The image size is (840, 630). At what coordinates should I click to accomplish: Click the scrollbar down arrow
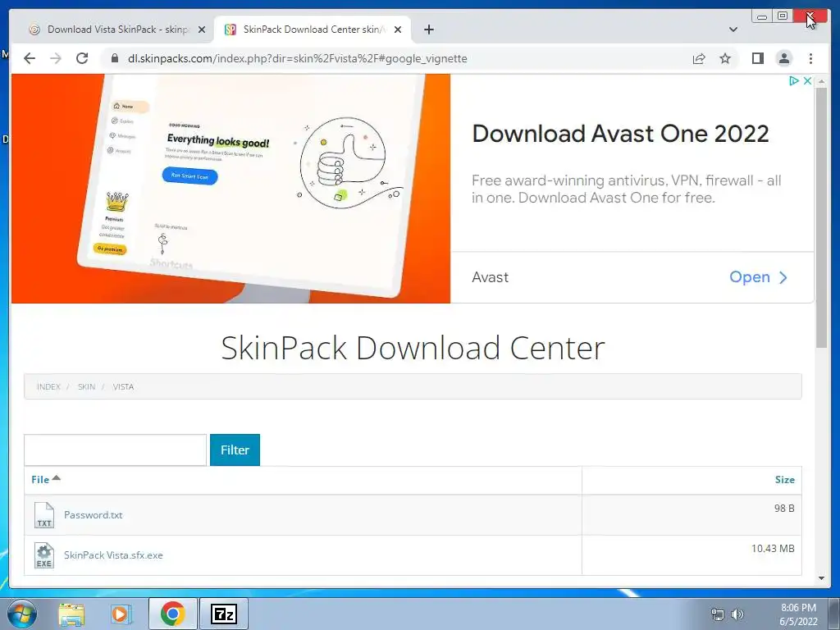tap(821, 578)
